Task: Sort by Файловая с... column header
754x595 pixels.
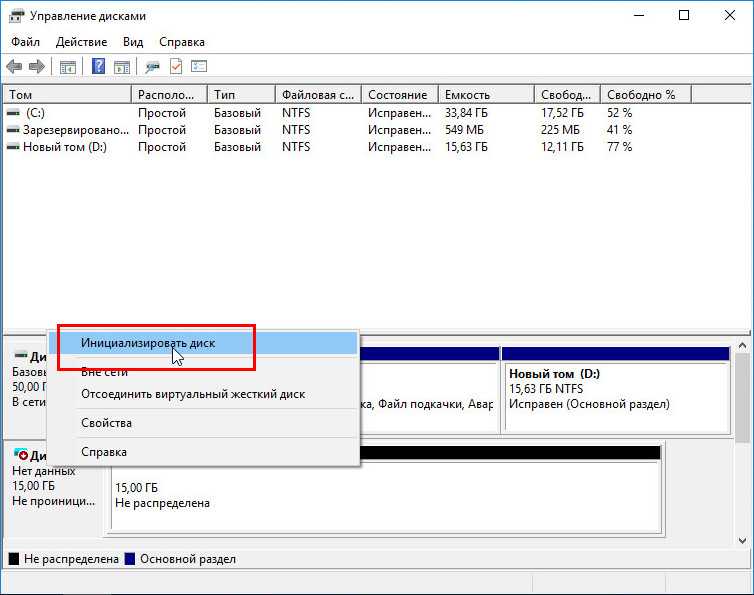Action: click(x=318, y=95)
